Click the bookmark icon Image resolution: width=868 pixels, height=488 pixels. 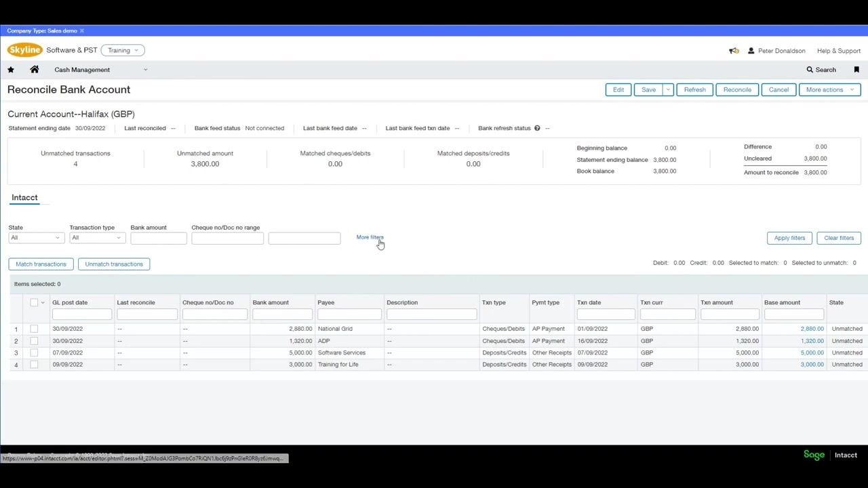coord(856,70)
